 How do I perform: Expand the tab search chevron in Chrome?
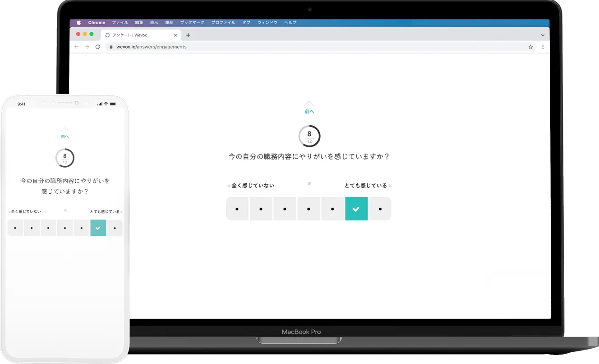coord(543,35)
